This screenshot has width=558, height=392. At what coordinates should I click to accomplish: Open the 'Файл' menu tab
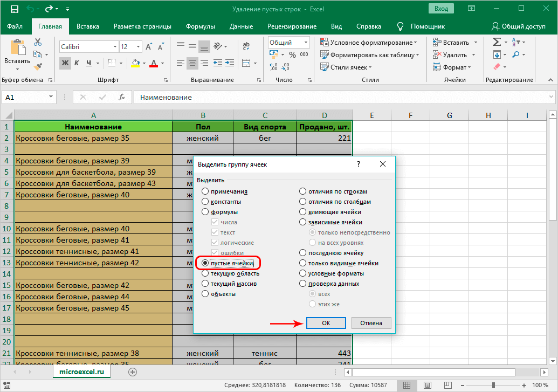click(15, 26)
